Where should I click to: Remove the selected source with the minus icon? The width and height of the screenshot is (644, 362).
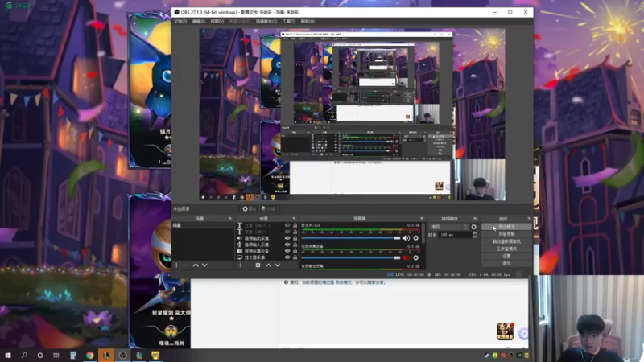click(x=249, y=265)
